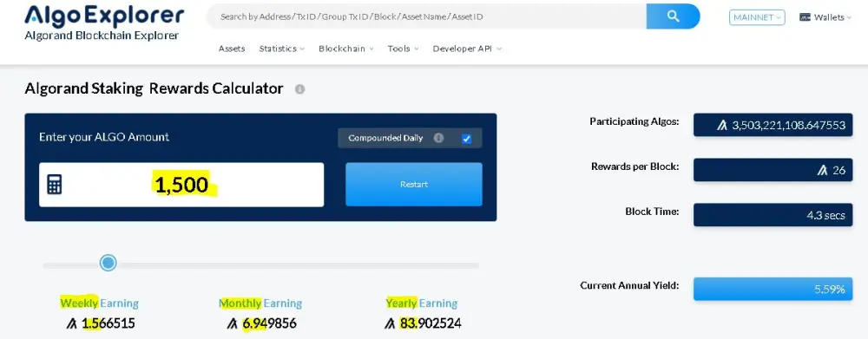Click the Algo symbol in Rewards per Block
868x339 pixels.
pyautogui.click(x=823, y=170)
